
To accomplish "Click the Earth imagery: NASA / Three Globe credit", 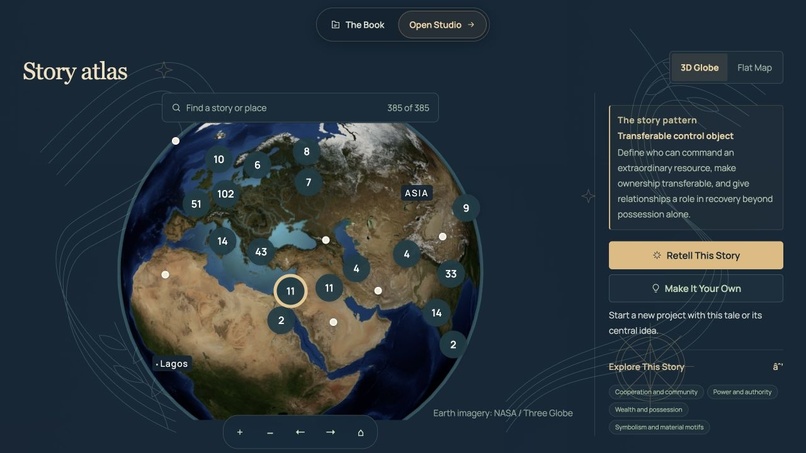I will click(x=503, y=413).
